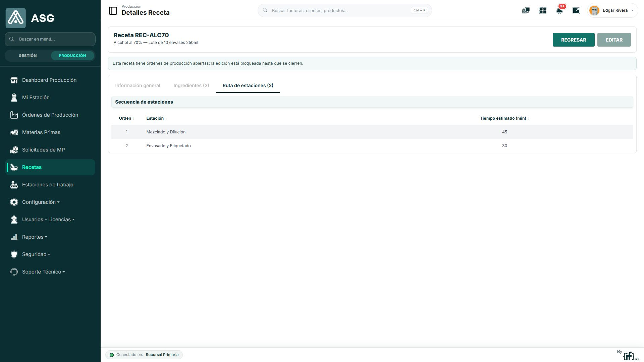
Task: Click the EDITAR button
Action: (x=614, y=40)
